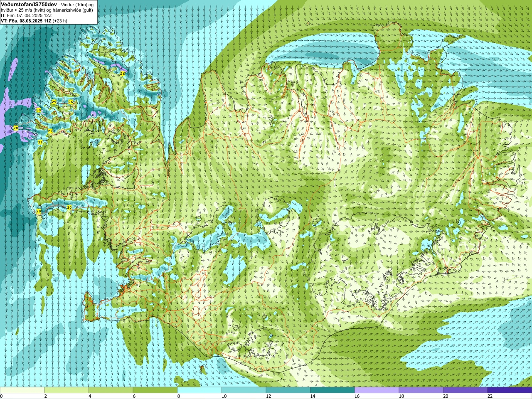Screen dimensions: 532x399
Task: Click the legend scale label '20'
Action: [x=446, y=396]
